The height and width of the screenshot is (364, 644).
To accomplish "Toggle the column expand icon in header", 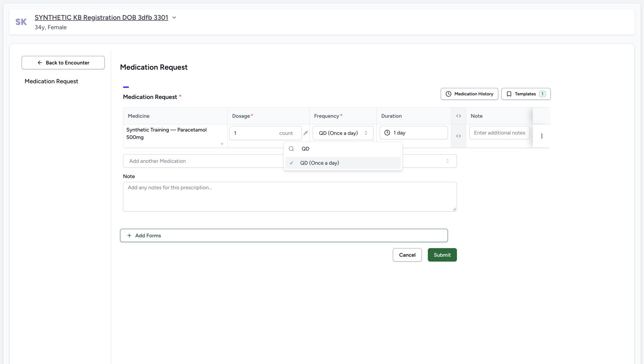I will click(x=458, y=116).
